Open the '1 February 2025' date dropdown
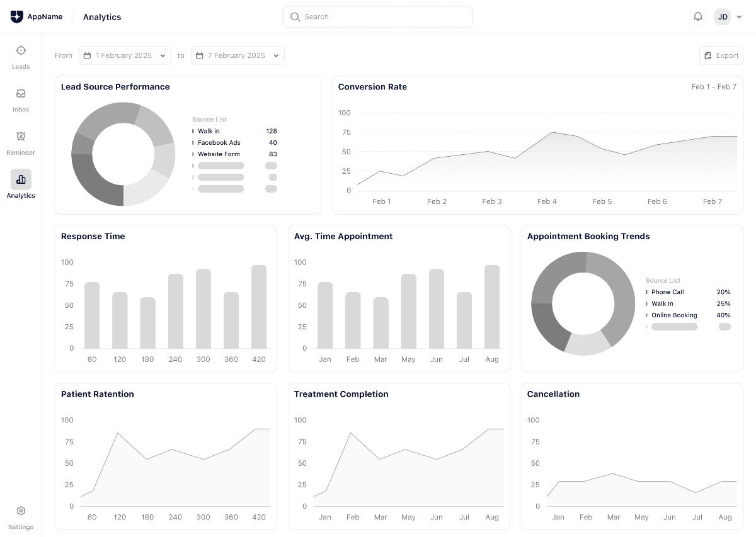Screen dimensions: 756x537 coord(124,55)
